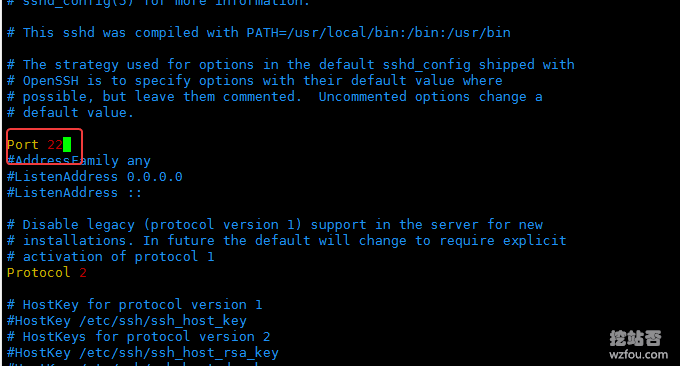Click the #AddressFamily any line
The image size is (680, 366).
click(x=78, y=161)
